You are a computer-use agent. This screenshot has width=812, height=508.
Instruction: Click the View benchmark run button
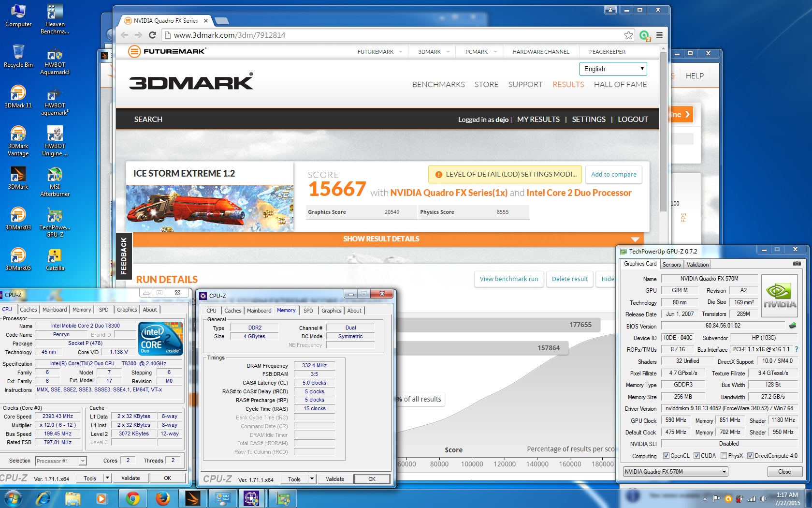click(x=509, y=279)
